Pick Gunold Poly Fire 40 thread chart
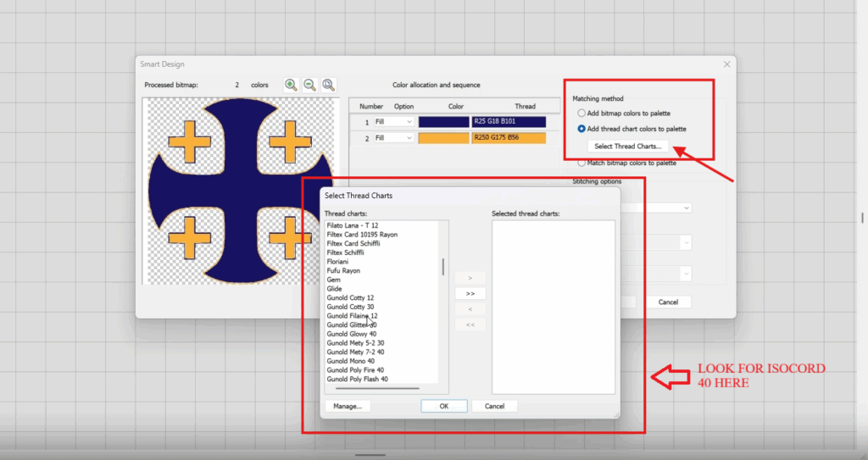Image resolution: width=868 pixels, height=460 pixels. pyautogui.click(x=355, y=370)
